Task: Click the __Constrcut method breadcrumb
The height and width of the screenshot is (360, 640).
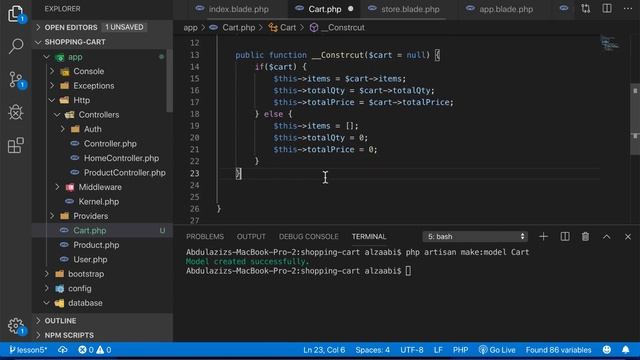Action: point(341,27)
